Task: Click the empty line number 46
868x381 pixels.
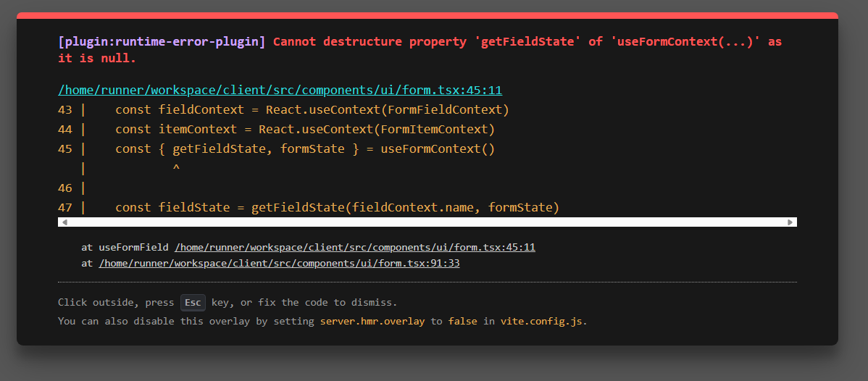Action: tap(65, 188)
